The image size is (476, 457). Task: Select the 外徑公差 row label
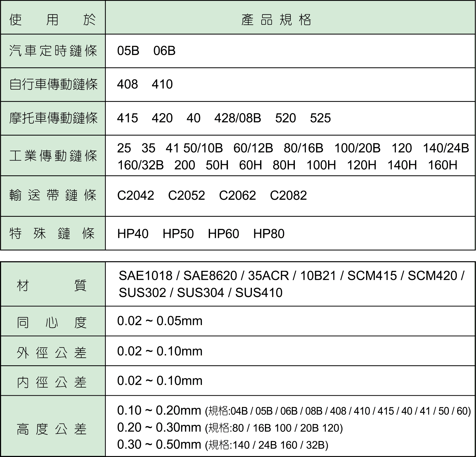[x=52, y=353]
